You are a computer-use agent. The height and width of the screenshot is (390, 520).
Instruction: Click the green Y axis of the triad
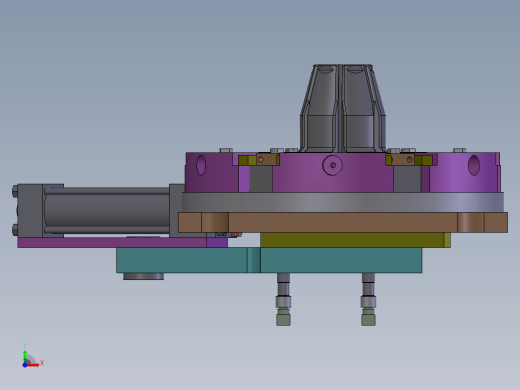[x=25, y=357]
